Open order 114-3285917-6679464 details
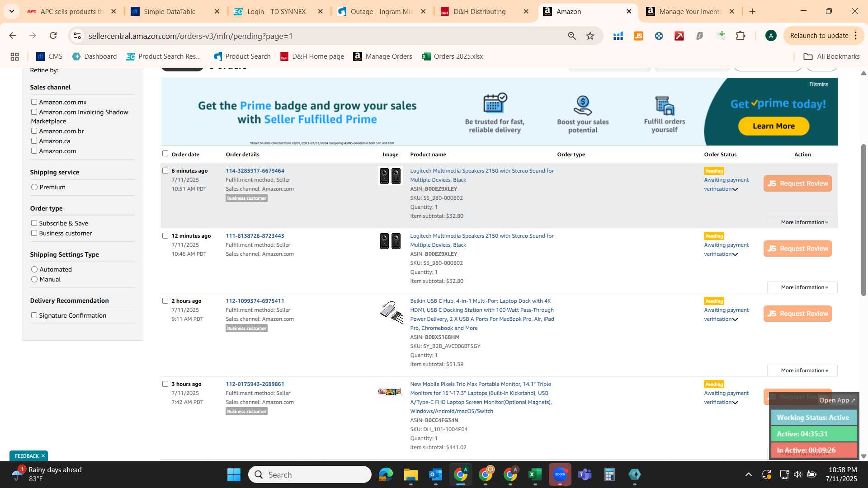Screen dimensions: 868x488 tap(255, 171)
